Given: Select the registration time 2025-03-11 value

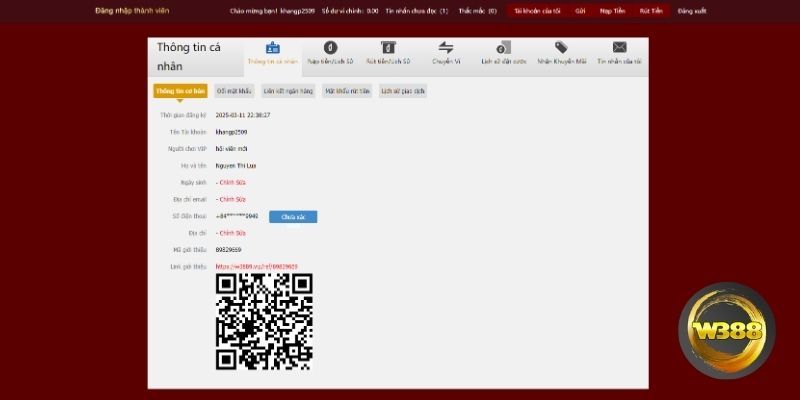Looking at the screenshot, I should coord(243,115).
